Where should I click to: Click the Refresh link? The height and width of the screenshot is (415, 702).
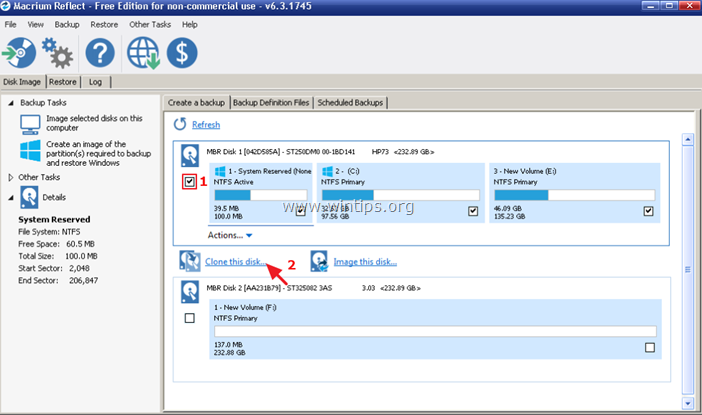pos(206,125)
